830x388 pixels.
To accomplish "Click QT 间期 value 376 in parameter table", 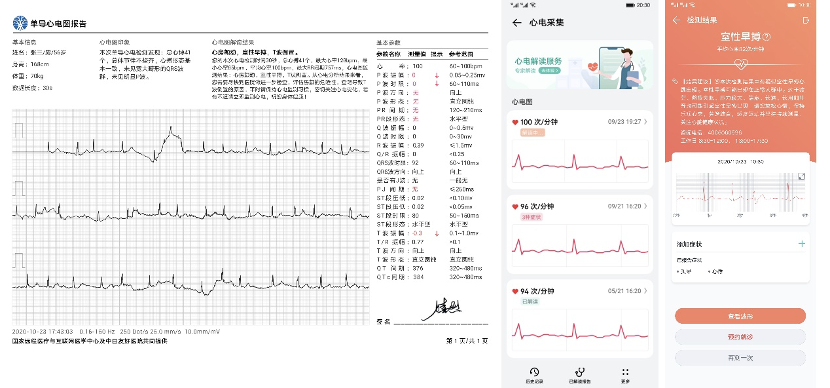I will pyautogui.click(x=418, y=268).
